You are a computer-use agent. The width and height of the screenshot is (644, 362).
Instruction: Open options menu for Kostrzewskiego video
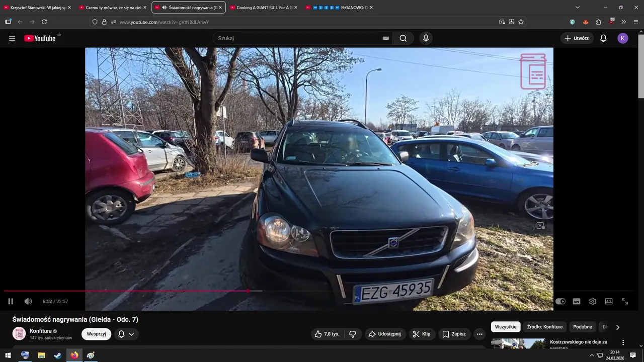[x=623, y=342]
